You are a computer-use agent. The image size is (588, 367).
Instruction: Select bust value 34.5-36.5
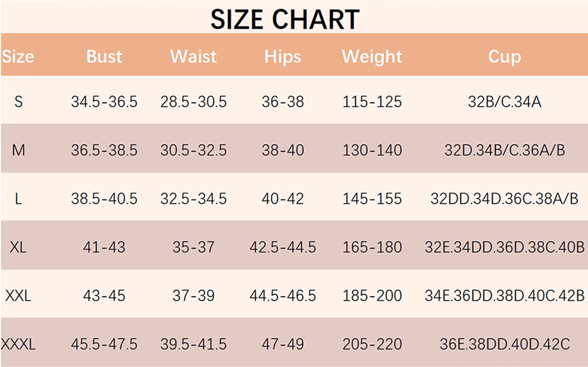tap(104, 102)
